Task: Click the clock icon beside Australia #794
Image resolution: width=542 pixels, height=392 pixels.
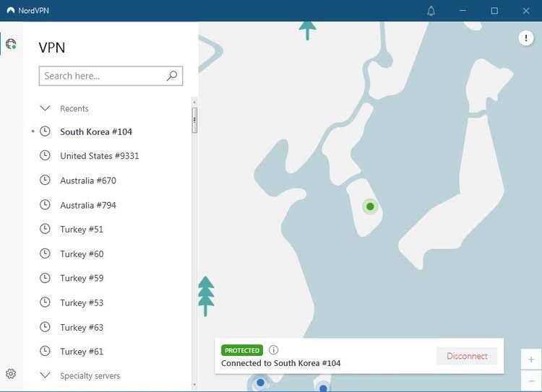Action: (45, 205)
